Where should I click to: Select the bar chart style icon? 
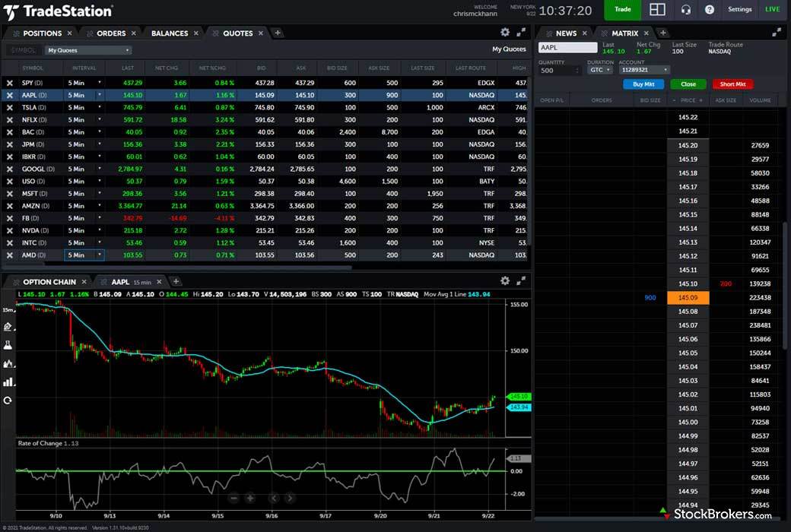8,382
